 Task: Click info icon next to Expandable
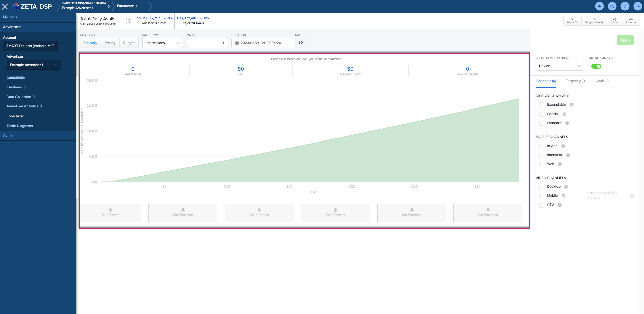pos(571,105)
